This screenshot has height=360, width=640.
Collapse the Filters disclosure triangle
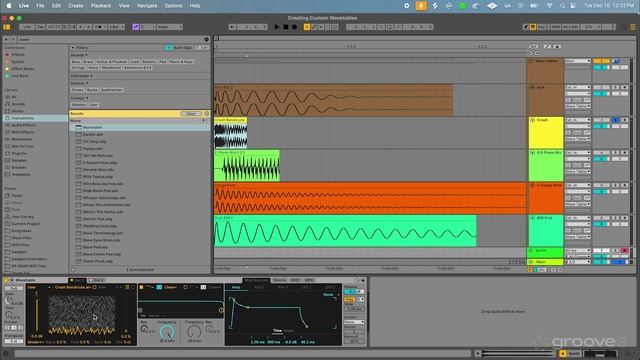tap(73, 48)
